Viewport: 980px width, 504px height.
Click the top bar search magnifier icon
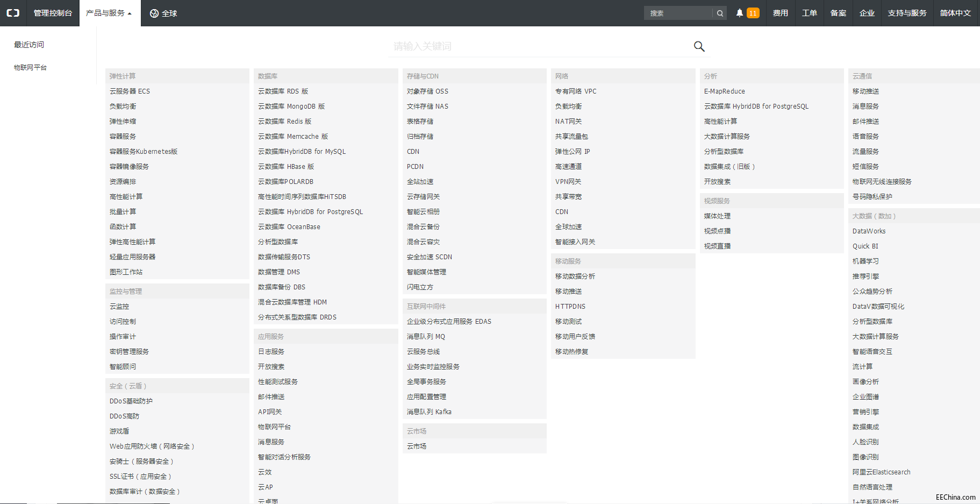tap(720, 13)
